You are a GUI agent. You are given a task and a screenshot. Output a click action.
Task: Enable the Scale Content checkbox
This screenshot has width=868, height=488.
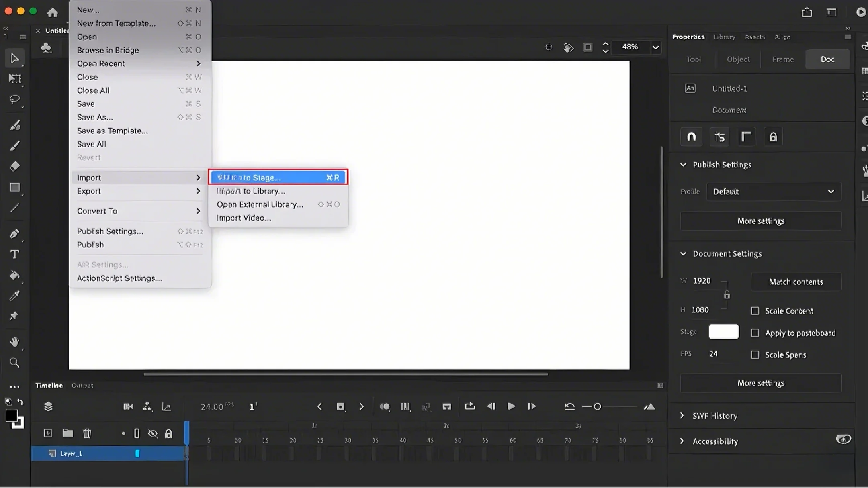tap(755, 311)
